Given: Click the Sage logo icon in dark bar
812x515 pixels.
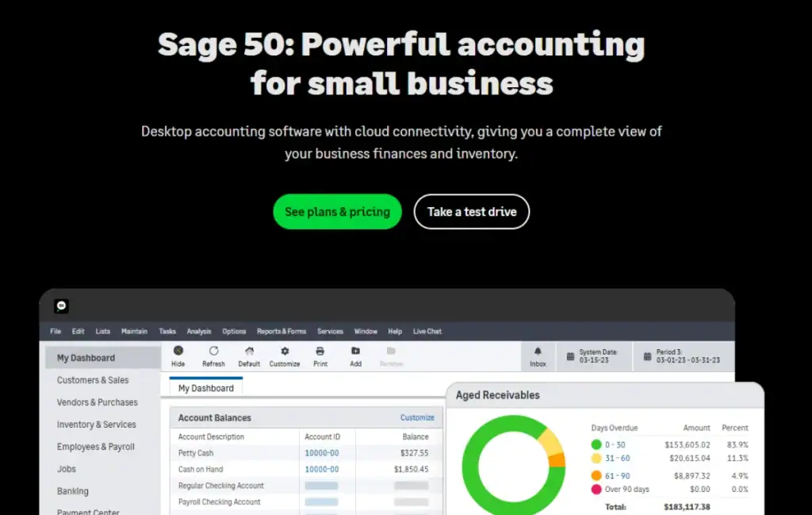Looking at the screenshot, I should click(61, 306).
